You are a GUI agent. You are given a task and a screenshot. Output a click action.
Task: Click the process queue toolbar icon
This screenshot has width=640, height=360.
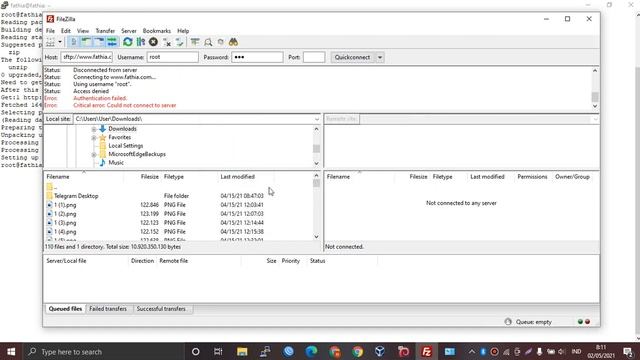point(140,42)
